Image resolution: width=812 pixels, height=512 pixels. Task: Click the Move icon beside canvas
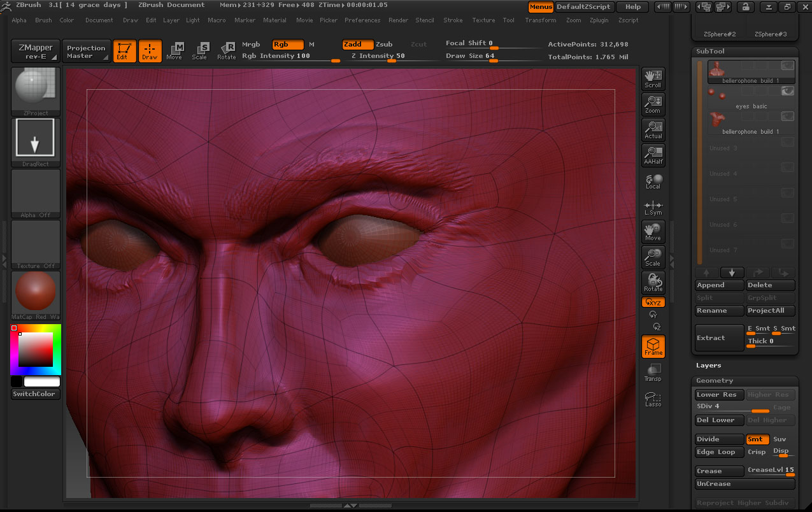click(653, 232)
